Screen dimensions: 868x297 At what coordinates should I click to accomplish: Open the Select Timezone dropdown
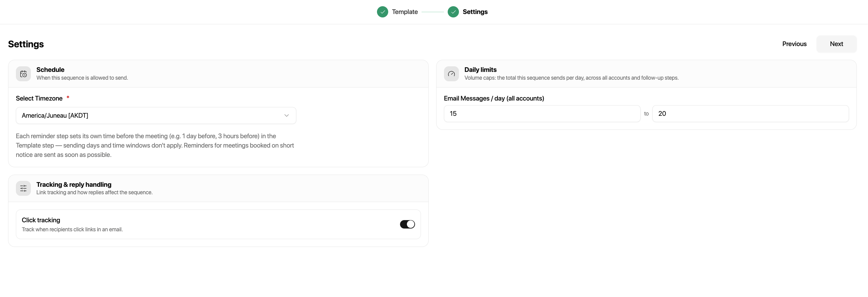[x=156, y=115]
